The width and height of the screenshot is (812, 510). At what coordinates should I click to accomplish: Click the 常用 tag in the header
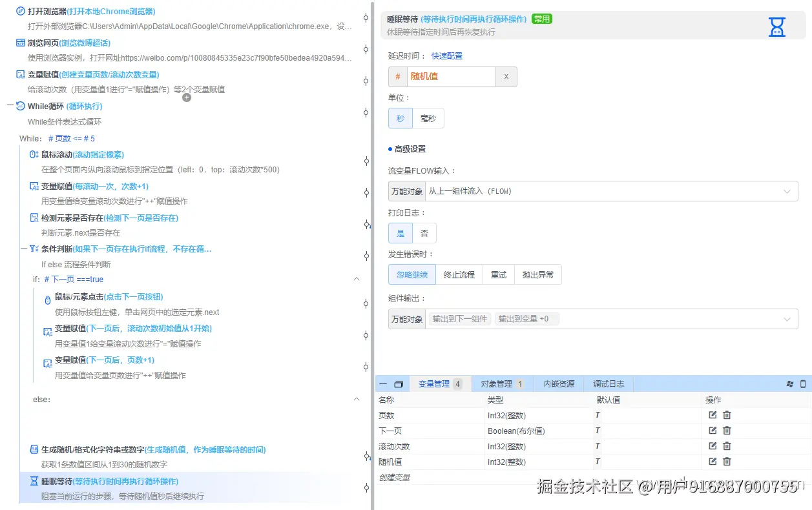(542, 19)
